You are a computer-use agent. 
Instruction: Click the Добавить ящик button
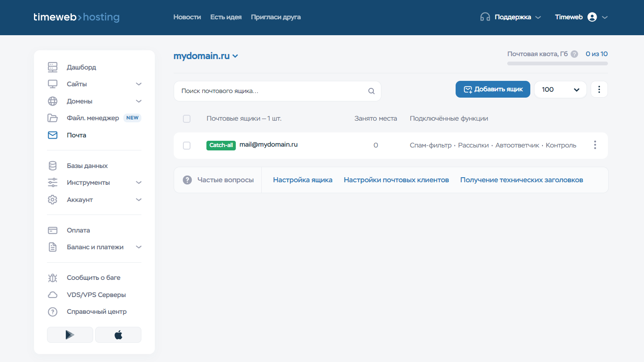click(x=493, y=89)
